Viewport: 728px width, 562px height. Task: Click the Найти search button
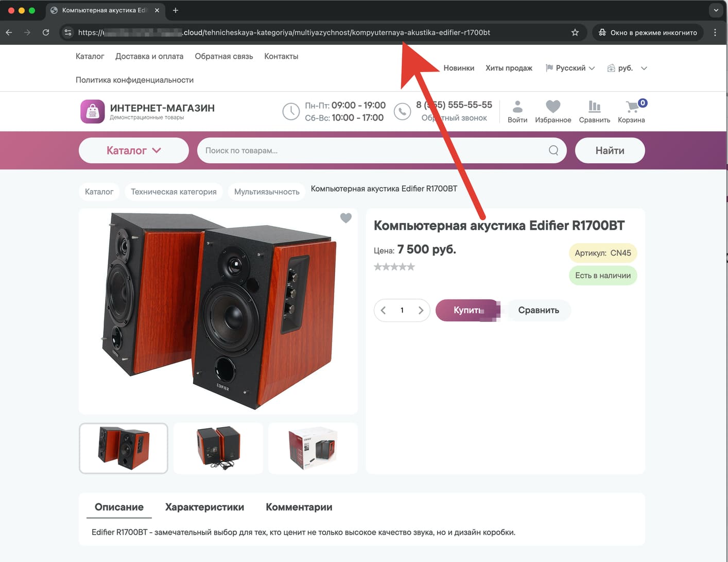(610, 150)
